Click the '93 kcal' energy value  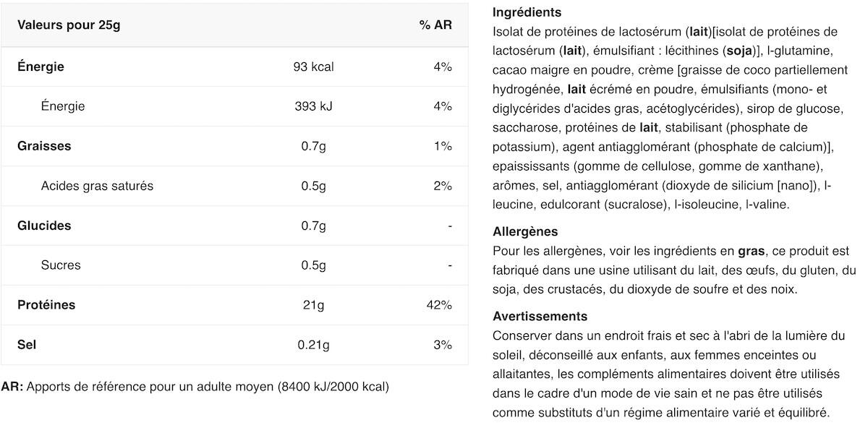(313, 67)
